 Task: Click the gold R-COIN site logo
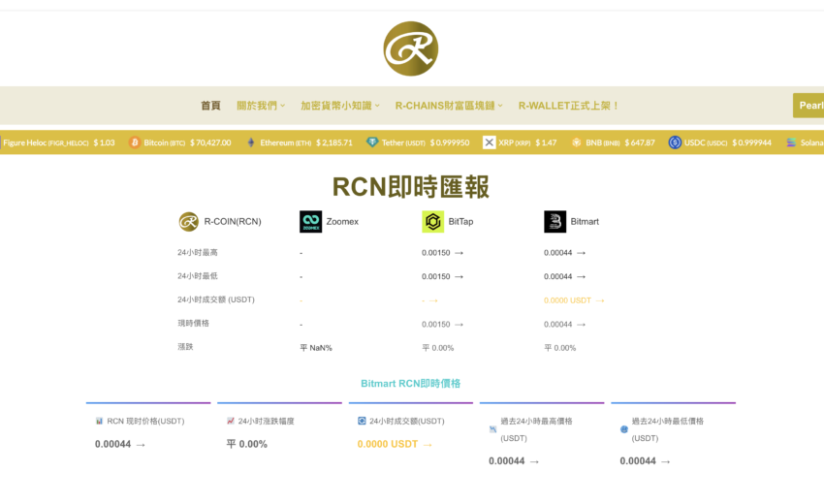(410, 48)
